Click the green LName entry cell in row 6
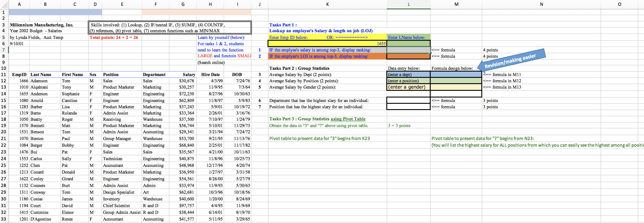The height and width of the screenshot is (223, 644). [x=408, y=44]
